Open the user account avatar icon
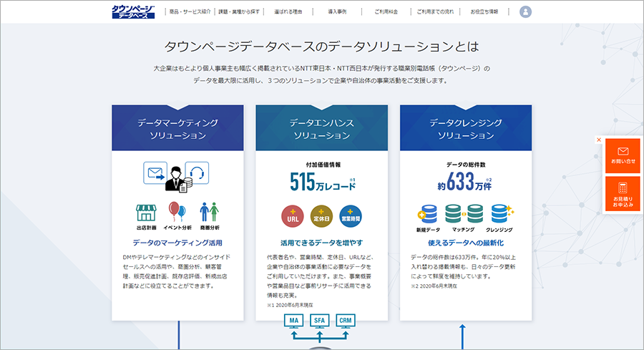Screen dimensions: 644x350 click(x=525, y=11)
